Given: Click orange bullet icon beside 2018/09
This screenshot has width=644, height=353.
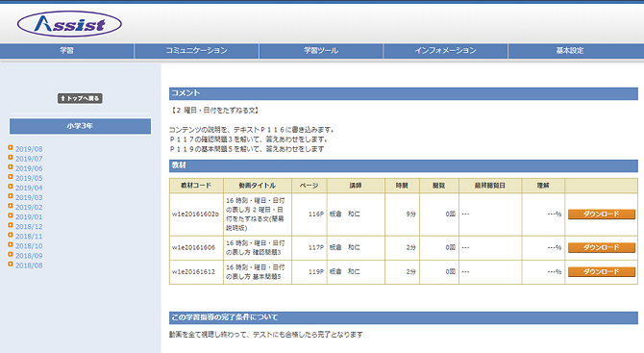Looking at the screenshot, I should [11, 254].
